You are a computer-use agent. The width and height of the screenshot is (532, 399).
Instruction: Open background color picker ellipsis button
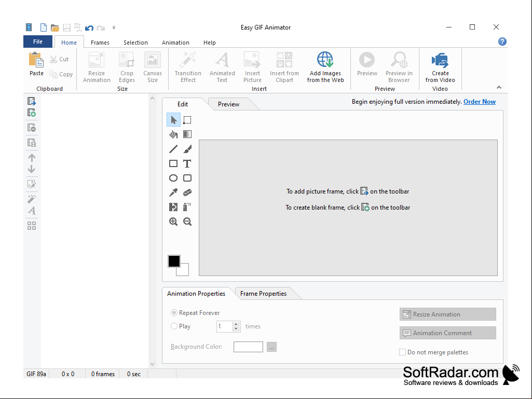click(271, 347)
